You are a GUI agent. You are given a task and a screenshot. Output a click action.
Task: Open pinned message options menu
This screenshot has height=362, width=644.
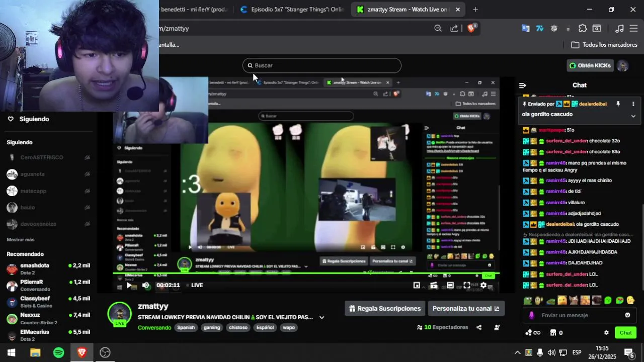tap(633, 104)
